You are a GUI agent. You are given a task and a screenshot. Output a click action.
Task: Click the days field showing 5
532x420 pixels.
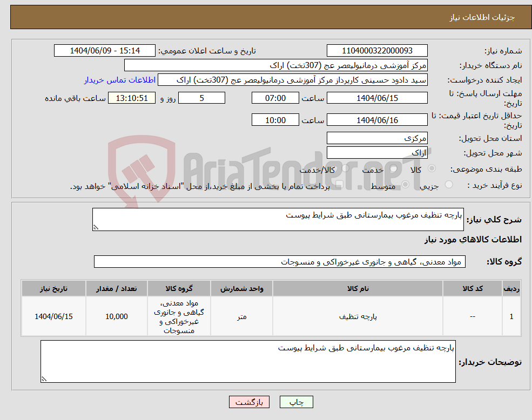[x=201, y=98]
